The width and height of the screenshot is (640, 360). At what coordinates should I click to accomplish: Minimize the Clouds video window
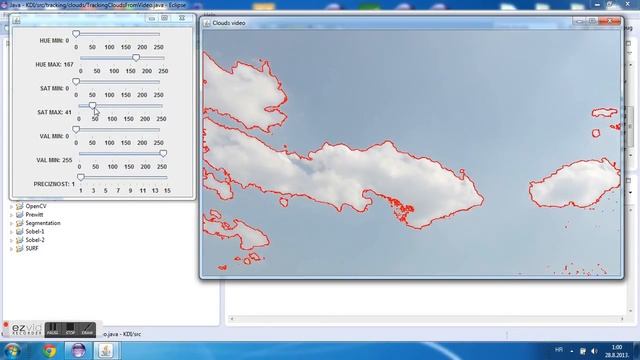pyautogui.click(x=579, y=21)
